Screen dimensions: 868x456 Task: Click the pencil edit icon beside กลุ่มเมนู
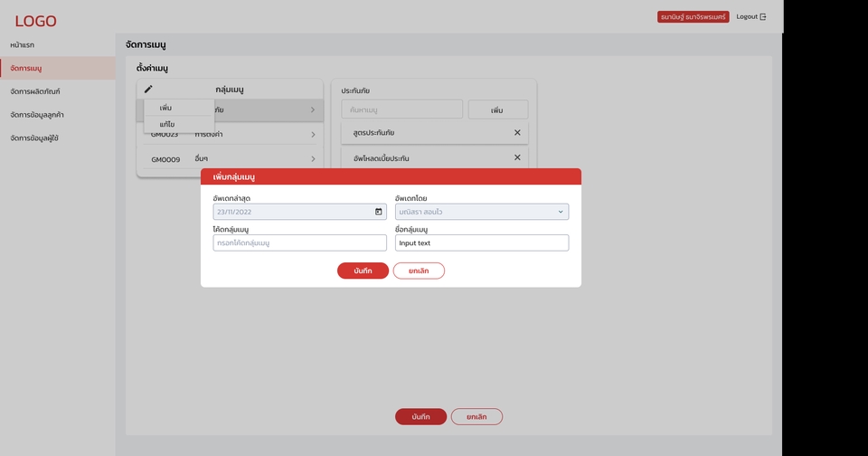tap(148, 90)
